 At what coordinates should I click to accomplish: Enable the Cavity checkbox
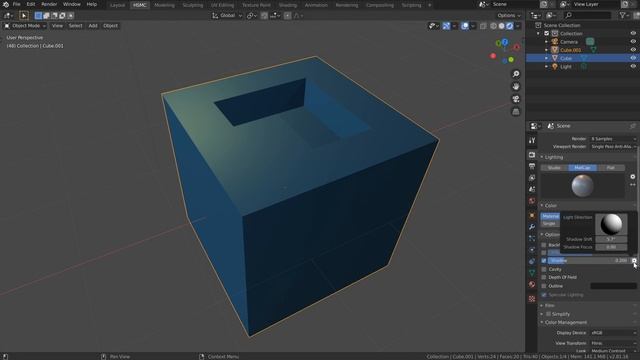[x=544, y=269]
